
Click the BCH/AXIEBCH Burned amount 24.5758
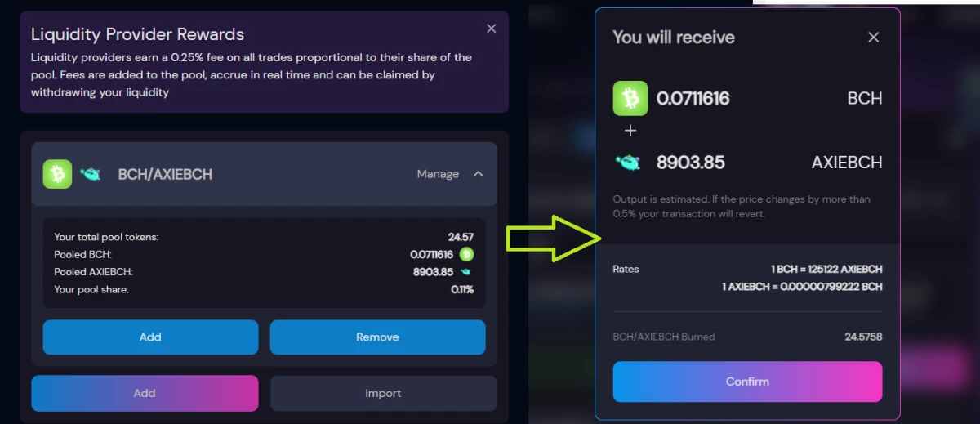tap(863, 337)
